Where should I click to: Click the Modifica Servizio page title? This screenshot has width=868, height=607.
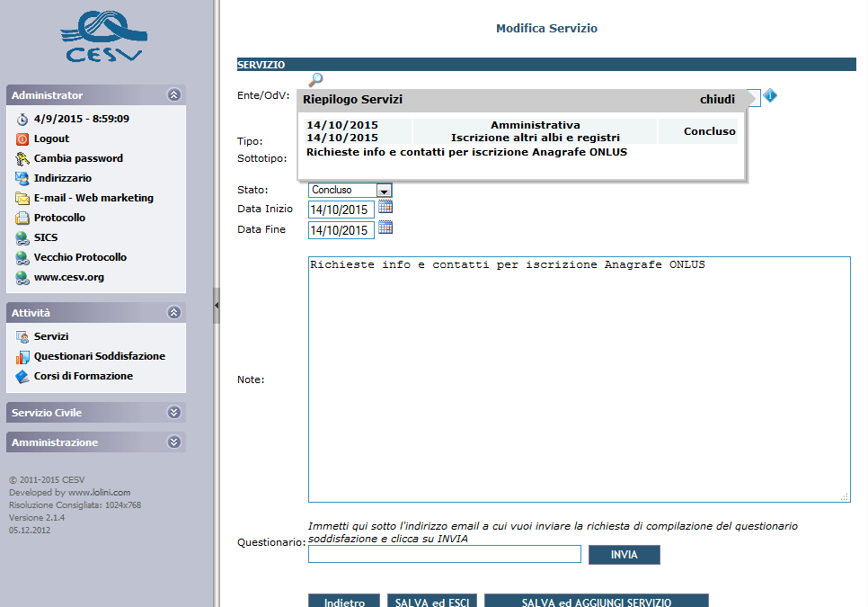tap(546, 28)
